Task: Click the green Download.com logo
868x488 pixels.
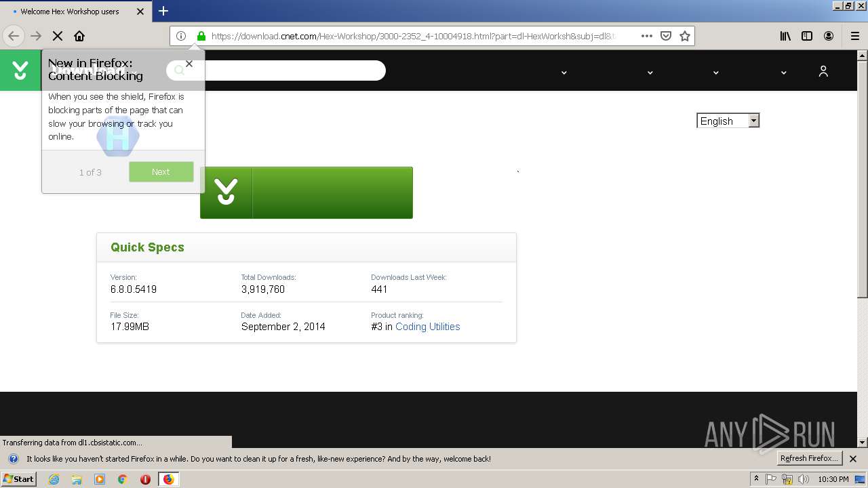Action: pyautogui.click(x=20, y=70)
